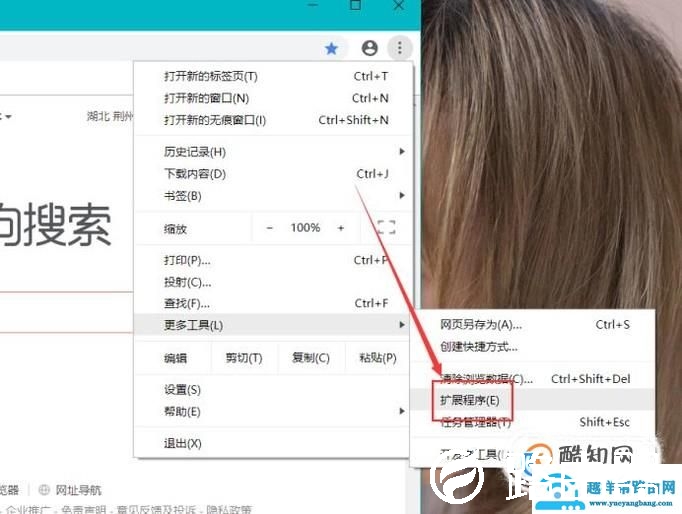Expand the 书签(B) bookmarks submenu

[x=273, y=196]
